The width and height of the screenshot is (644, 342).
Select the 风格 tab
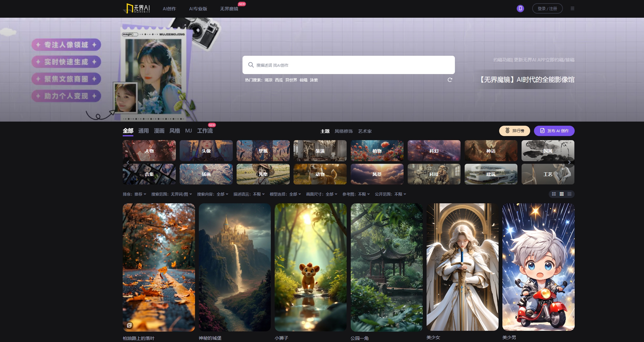point(175,131)
